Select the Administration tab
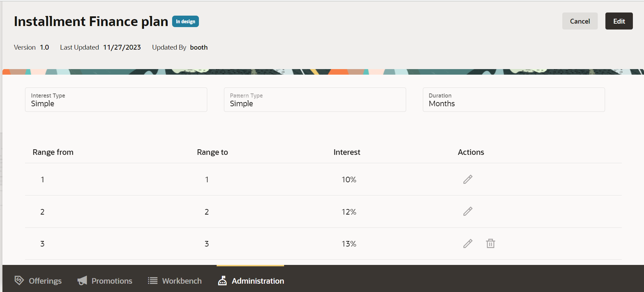This screenshot has width=644, height=292. pos(258,281)
